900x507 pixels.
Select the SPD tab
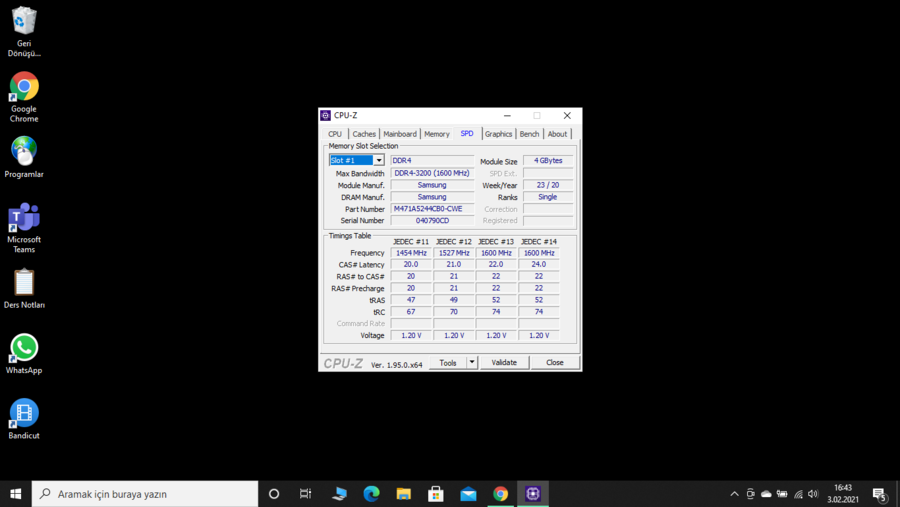(x=467, y=133)
